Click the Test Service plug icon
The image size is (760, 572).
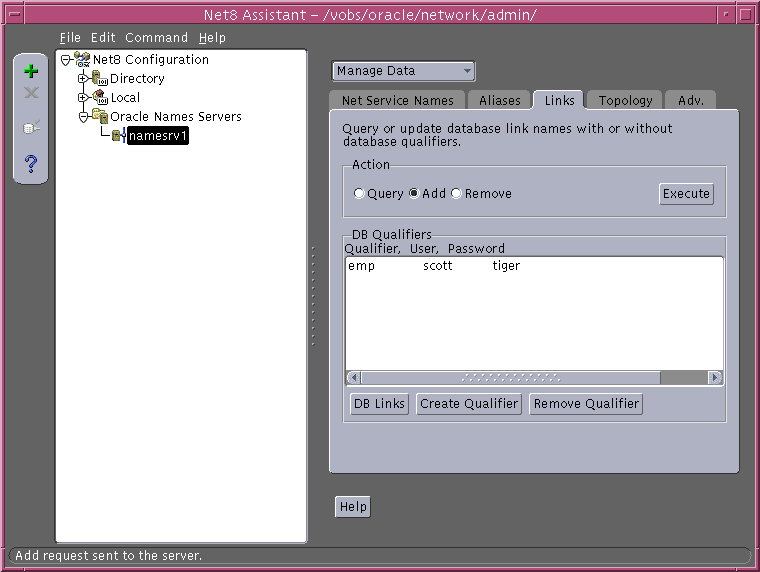(31, 128)
